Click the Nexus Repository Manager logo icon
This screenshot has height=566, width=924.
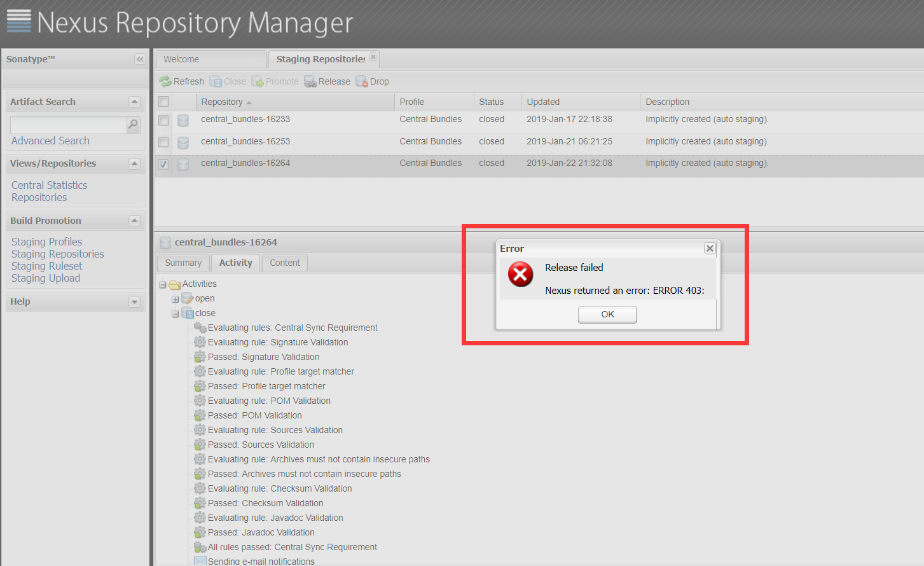click(19, 22)
